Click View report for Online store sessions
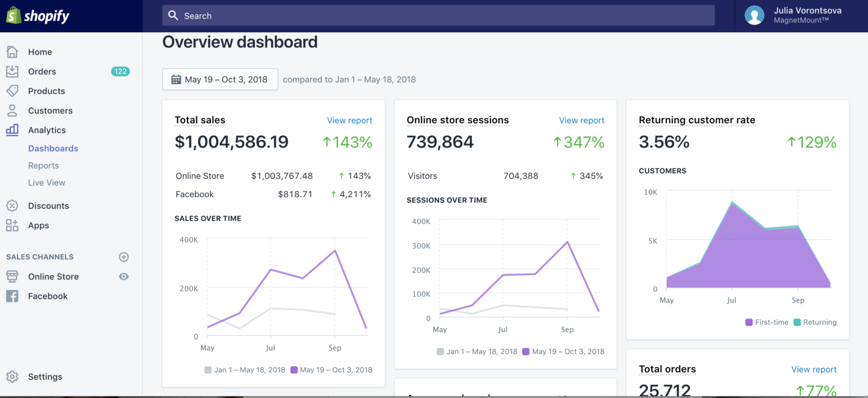Image resolution: width=868 pixels, height=398 pixels. pos(582,120)
